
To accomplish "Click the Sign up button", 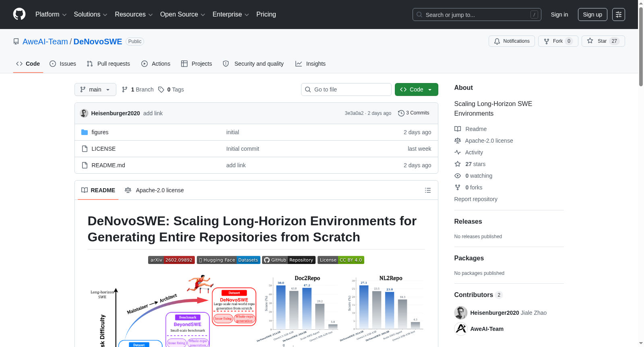I will coord(592,15).
